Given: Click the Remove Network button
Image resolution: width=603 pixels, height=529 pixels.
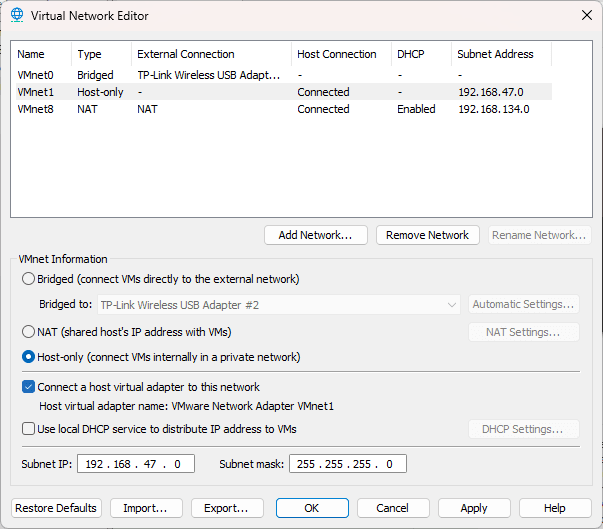Looking at the screenshot, I should point(427,235).
